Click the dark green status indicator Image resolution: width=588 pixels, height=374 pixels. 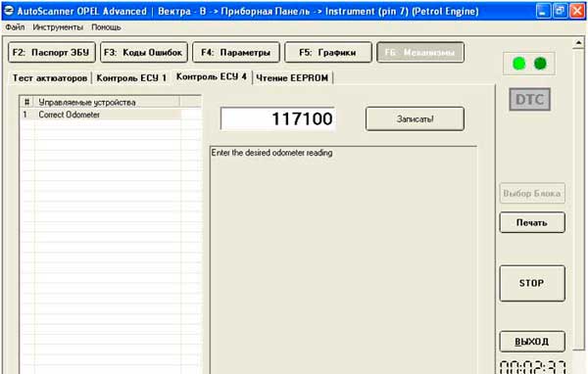540,64
